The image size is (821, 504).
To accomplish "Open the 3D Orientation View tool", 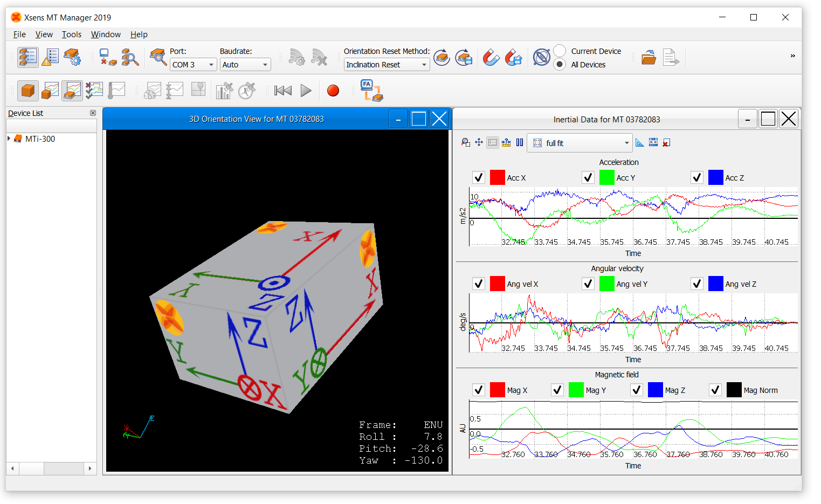I will click(x=27, y=90).
